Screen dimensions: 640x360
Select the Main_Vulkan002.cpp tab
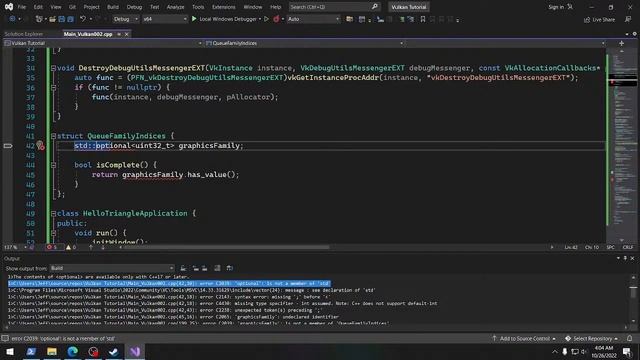coord(88,34)
